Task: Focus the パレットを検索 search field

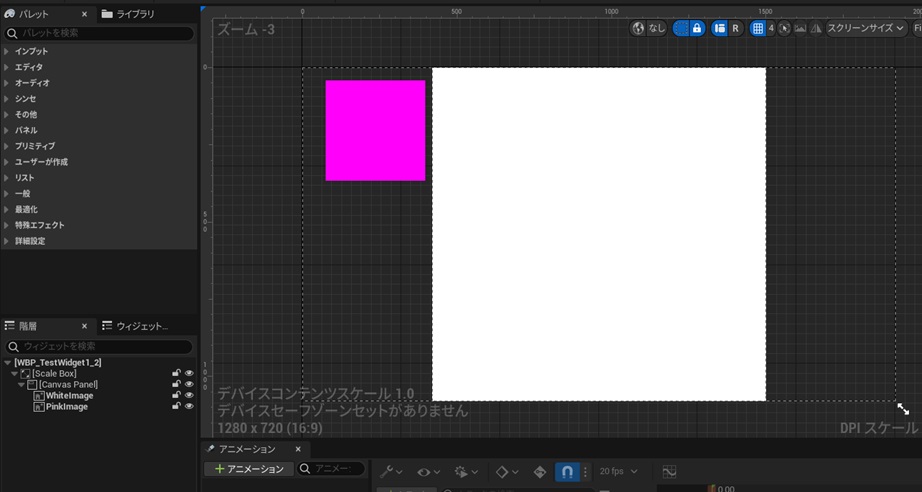Action: (x=99, y=34)
